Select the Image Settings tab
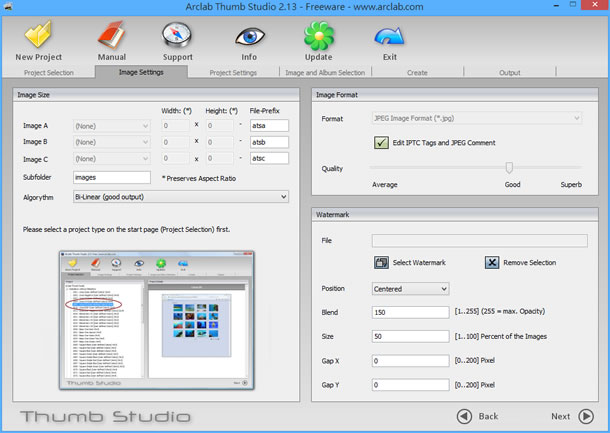Viewport: 610px width, 433px height. coord(141,72)
